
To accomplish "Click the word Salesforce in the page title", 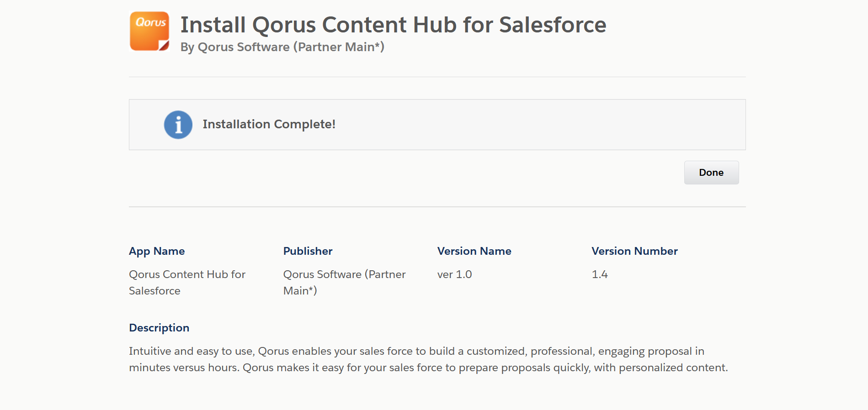I will click(552, 25).
